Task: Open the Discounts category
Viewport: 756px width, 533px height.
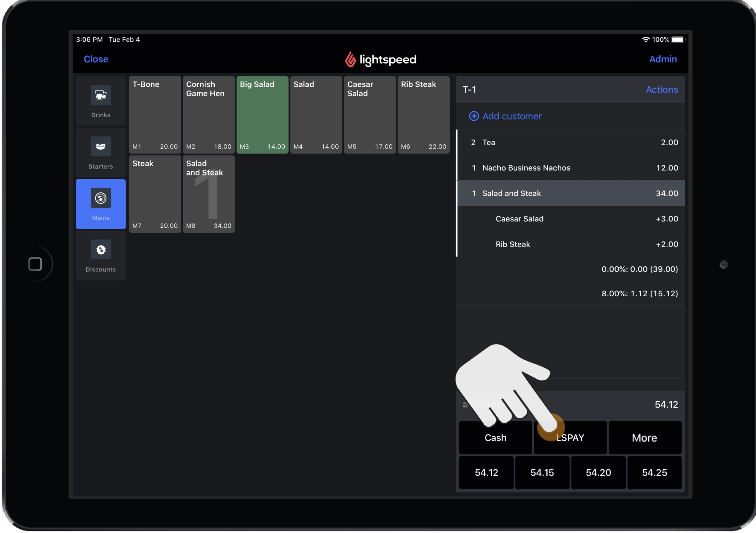Action: 101,256
